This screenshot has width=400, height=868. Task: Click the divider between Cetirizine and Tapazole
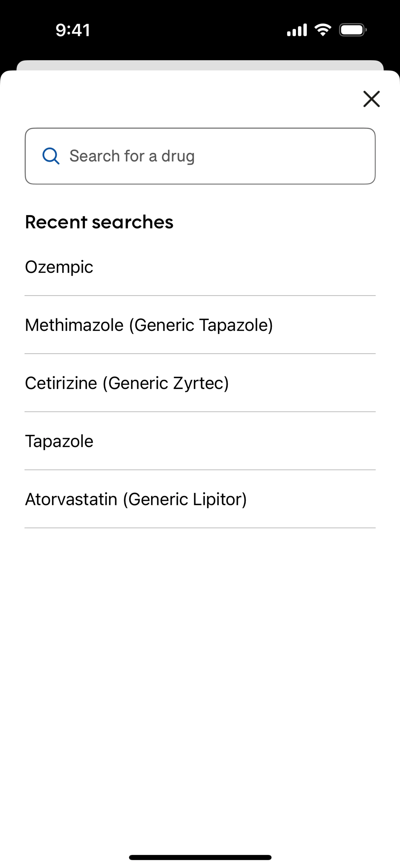tap(200, 412)
